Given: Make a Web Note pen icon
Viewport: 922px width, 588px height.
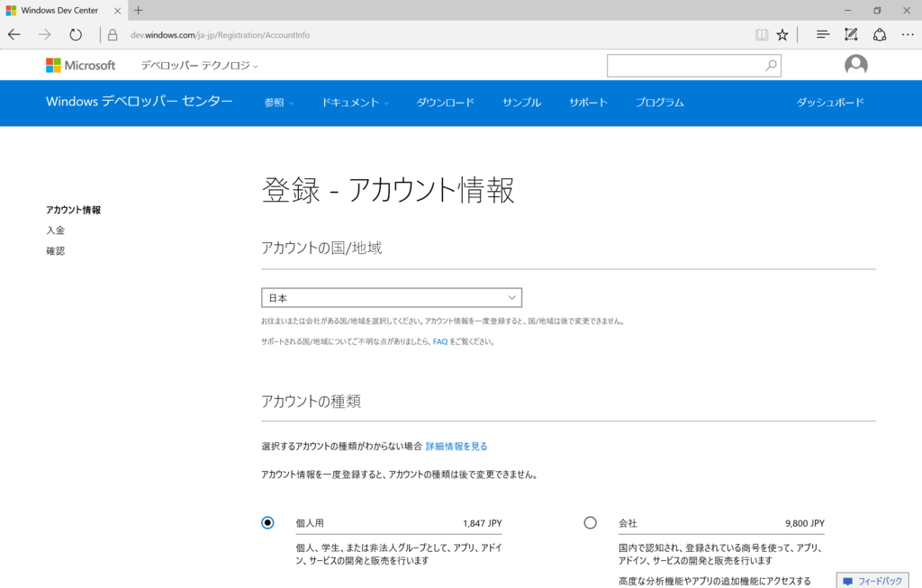Looking at the screenshot, I should tap(851, 35).
